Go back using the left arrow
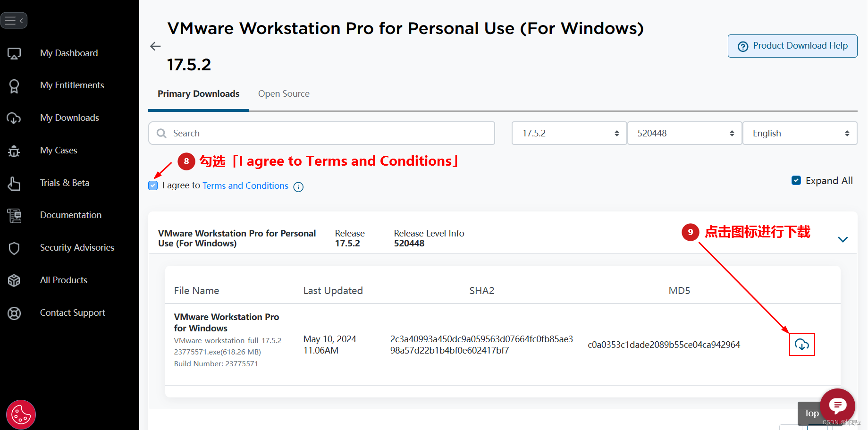The image size is (868, 430). [x=155, y=46]
